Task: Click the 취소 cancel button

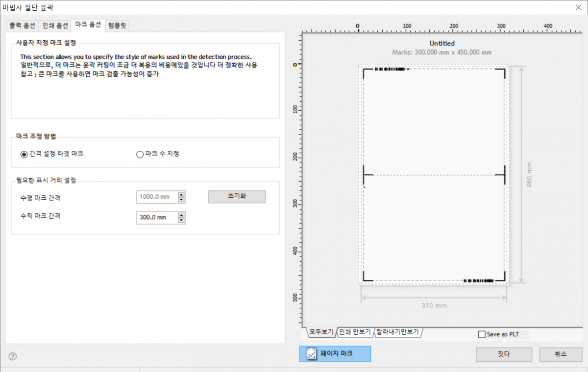Action: [x=561, y=354]
